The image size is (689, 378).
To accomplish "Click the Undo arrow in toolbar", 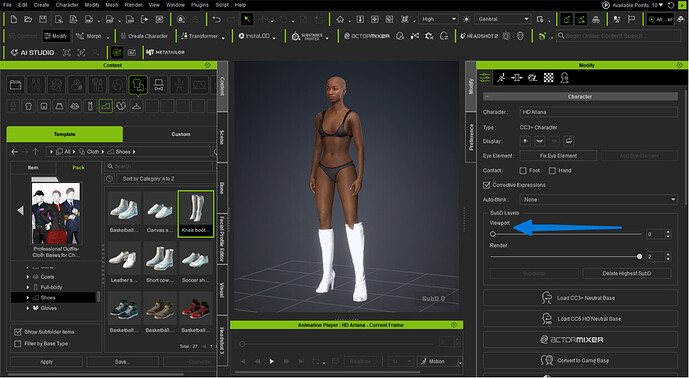I will tap(217, 19).
